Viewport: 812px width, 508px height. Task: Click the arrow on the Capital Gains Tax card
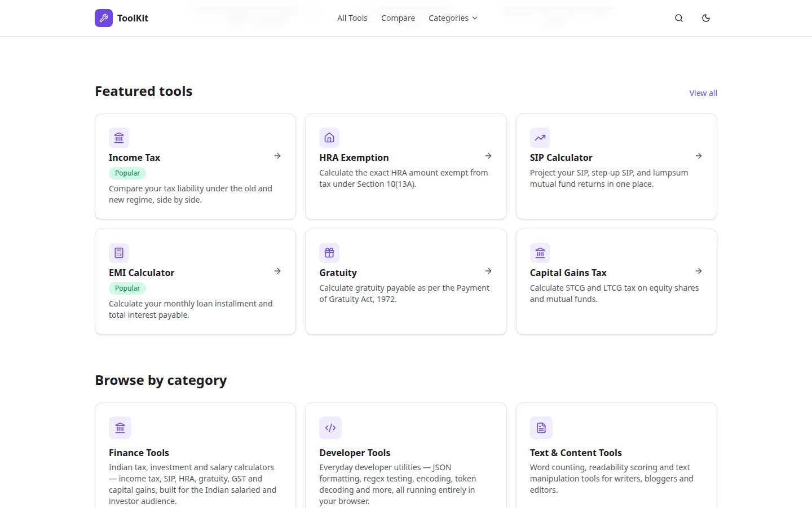(699, 271)
